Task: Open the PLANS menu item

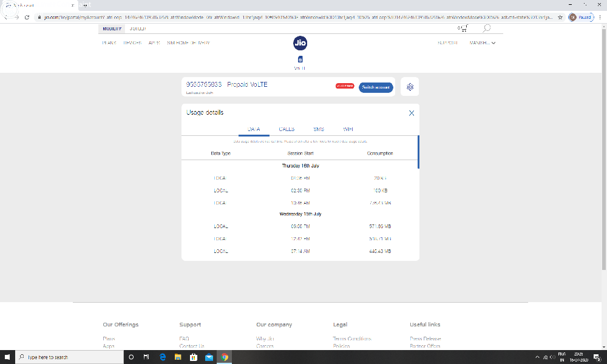Action: coord(109,43)
